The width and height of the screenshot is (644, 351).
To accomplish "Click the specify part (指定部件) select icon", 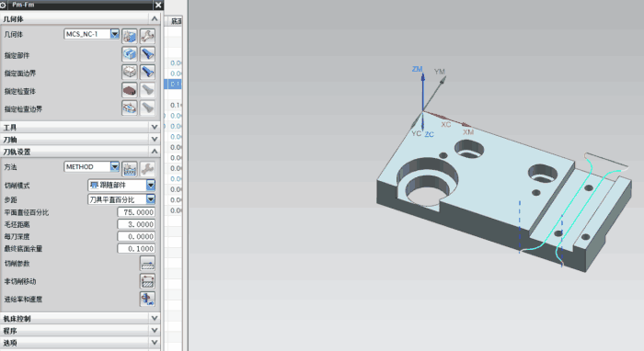I will pyautogui.click(x=130, y=54).
